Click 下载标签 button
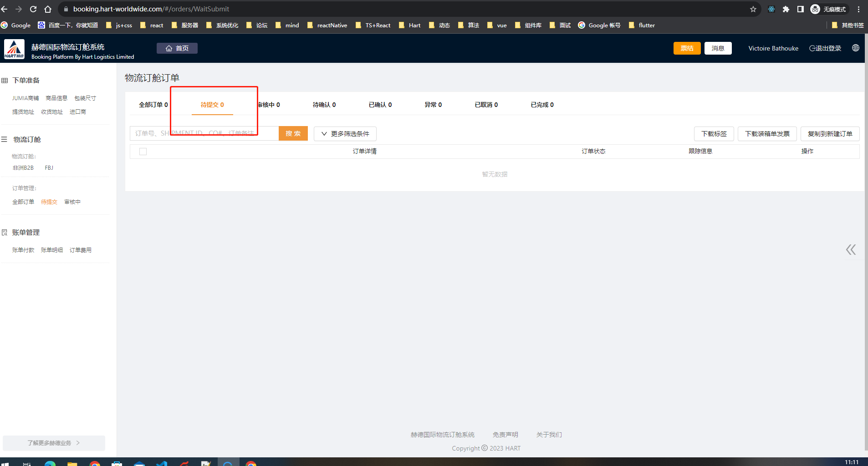Viewport: 868px width, 466px height. (714, 134)
